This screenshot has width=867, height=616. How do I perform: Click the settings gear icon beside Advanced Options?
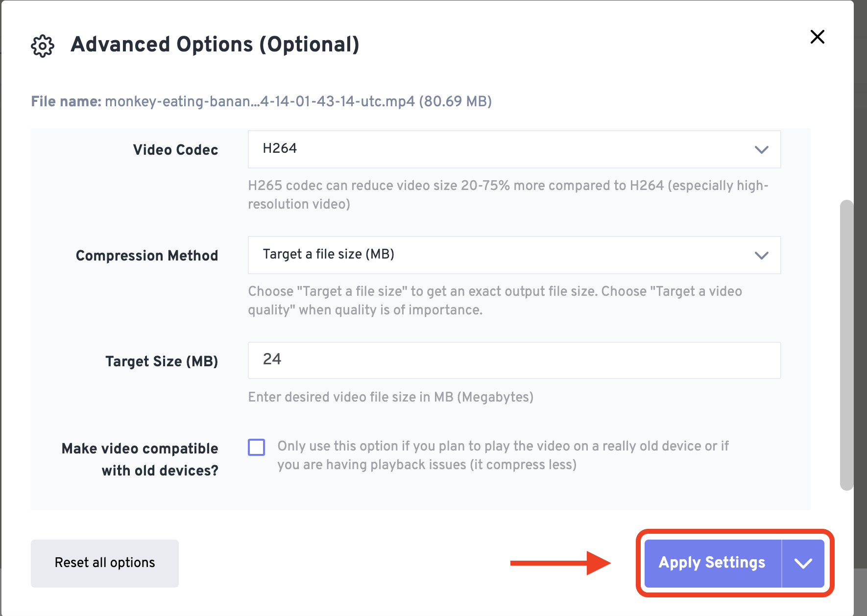42,45
